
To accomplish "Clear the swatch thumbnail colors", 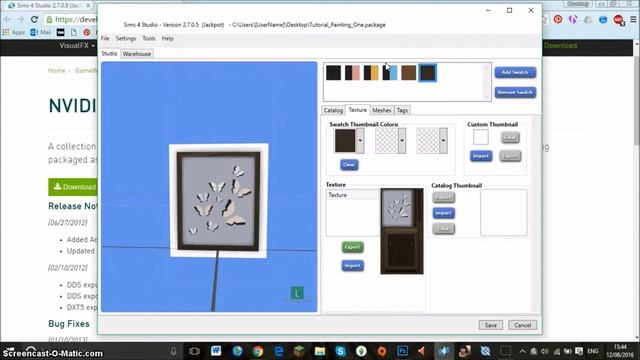I will pyautogui.click(x=349, y=164).
